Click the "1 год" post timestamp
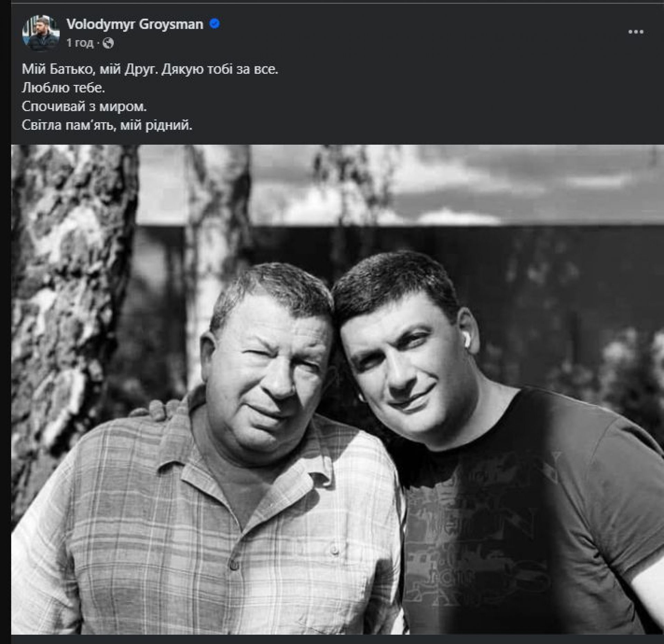The image size is (664, 644). (x=80, y=43)
